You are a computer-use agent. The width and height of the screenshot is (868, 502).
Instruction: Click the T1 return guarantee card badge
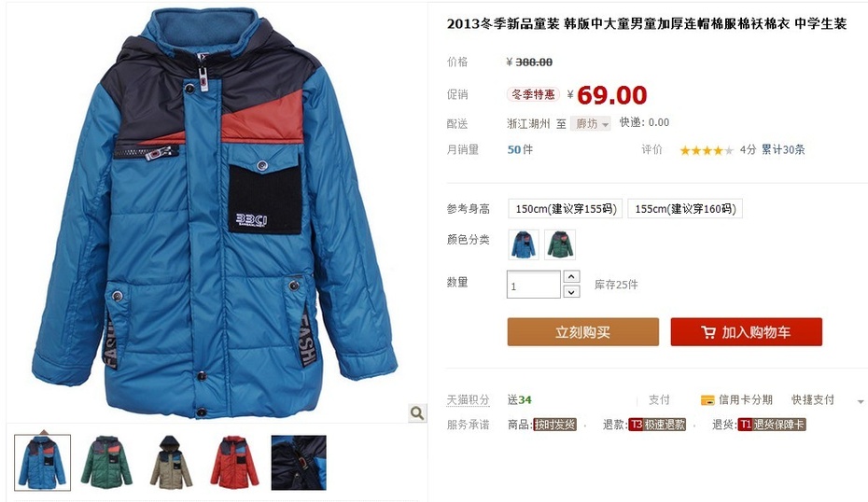(x=772, y=425)
